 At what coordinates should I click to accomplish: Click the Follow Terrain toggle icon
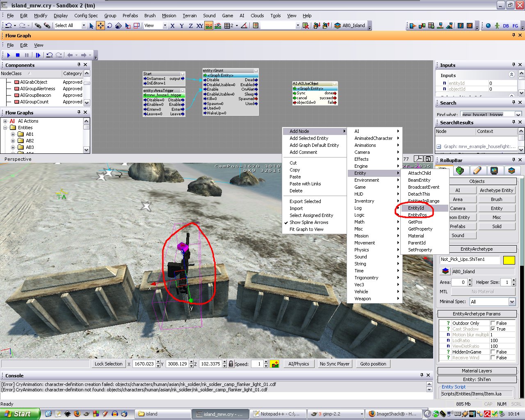pyautogui.click(x=209, y=25)
